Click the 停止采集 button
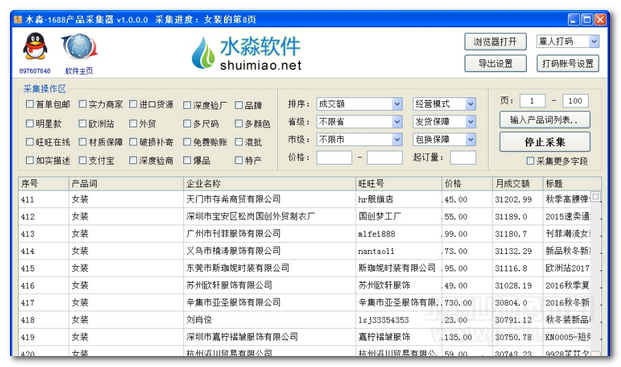 click(545, 142)
